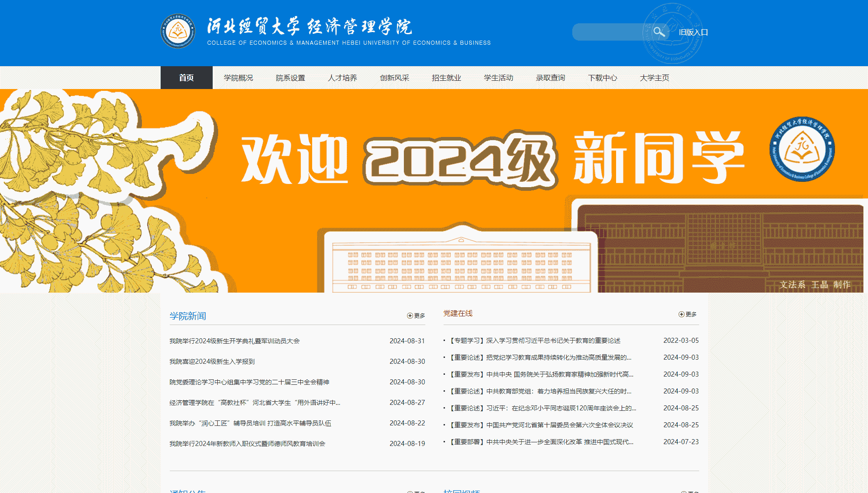The height and width of the screenshot is (493, 868).
Task: Open 重要发布 article 弘扬教育家精神
Action: tap(541, 374)
